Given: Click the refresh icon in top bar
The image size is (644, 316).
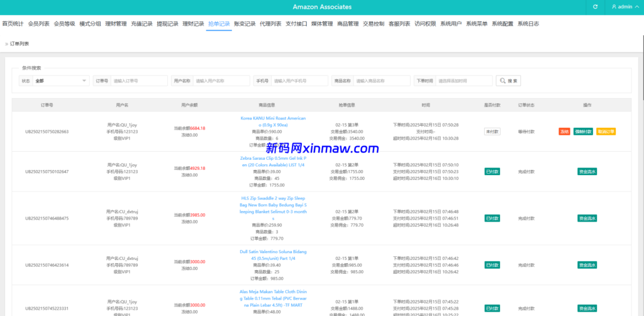Looking at the screenshot, I should click(x=595, y=7).
